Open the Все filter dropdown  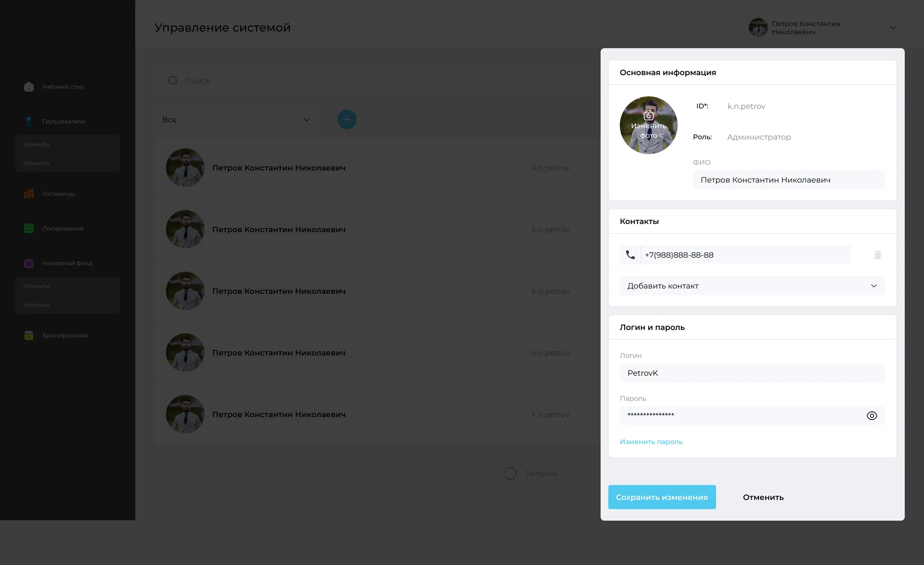point(236,119)
